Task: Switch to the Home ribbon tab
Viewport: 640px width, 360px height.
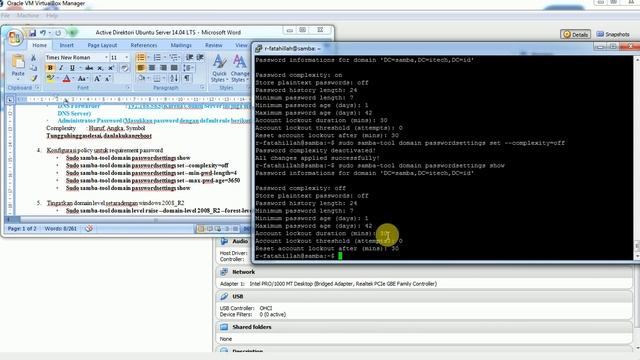Action: coord(40,45)
